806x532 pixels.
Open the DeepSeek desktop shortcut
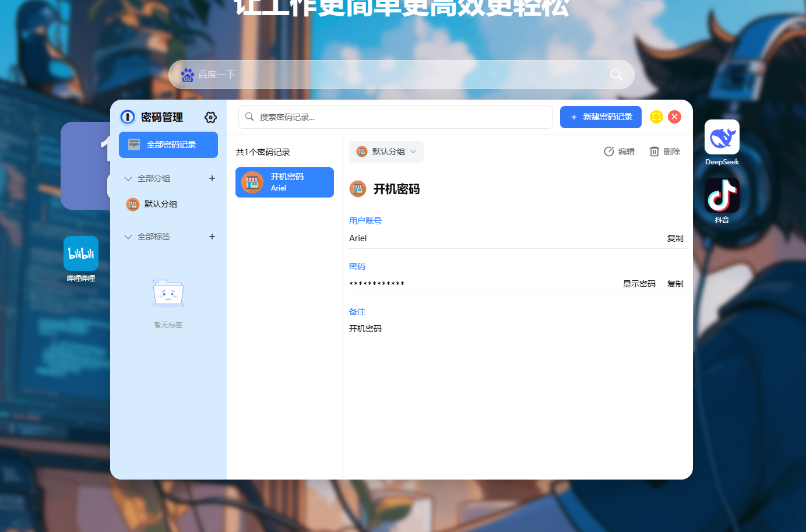tap(721, 138)
